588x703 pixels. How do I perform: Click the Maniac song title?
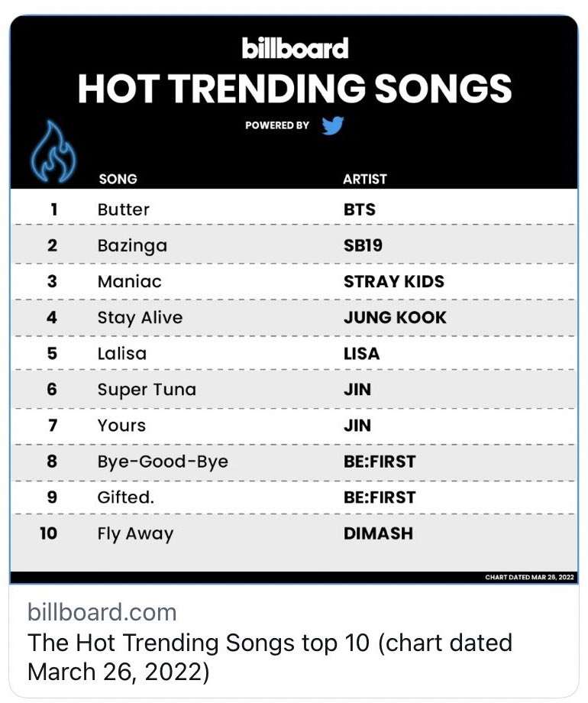130,281
